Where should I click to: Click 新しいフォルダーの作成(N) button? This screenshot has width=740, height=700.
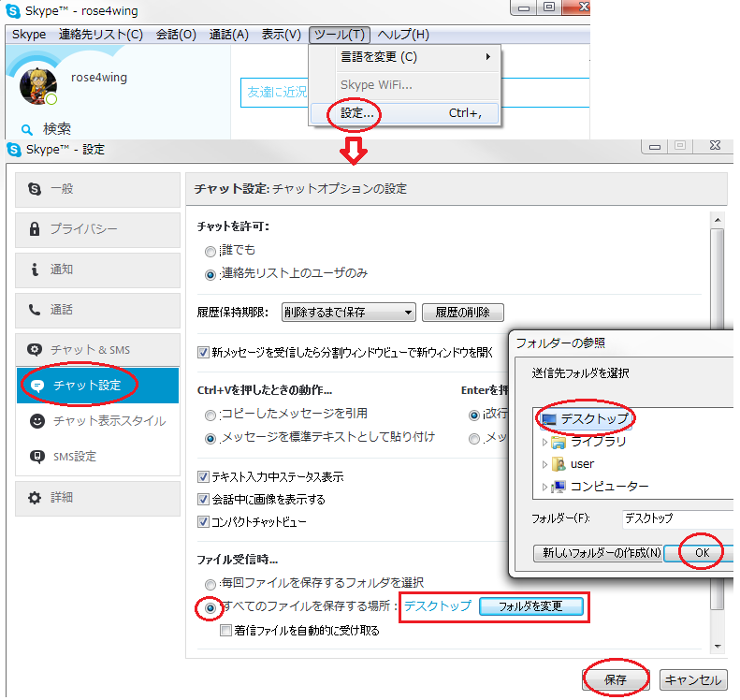pos(599,553)
